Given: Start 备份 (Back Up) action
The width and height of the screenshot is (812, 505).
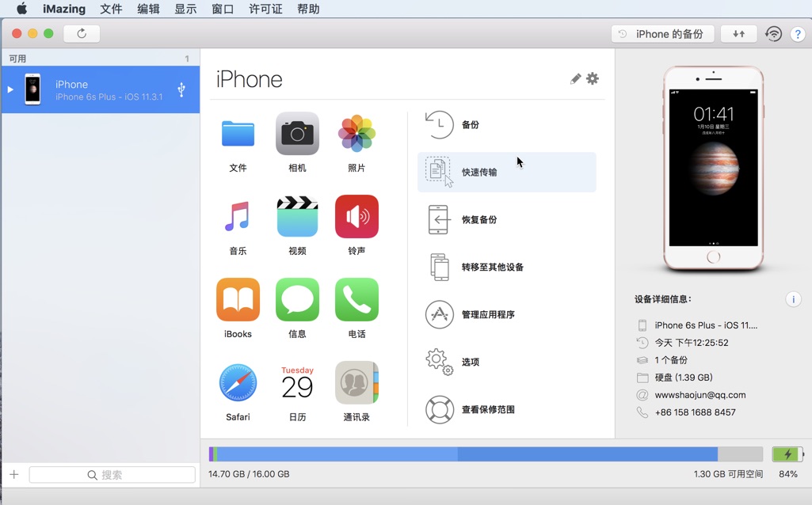Looking at the screenshot, I should (506, 125).
